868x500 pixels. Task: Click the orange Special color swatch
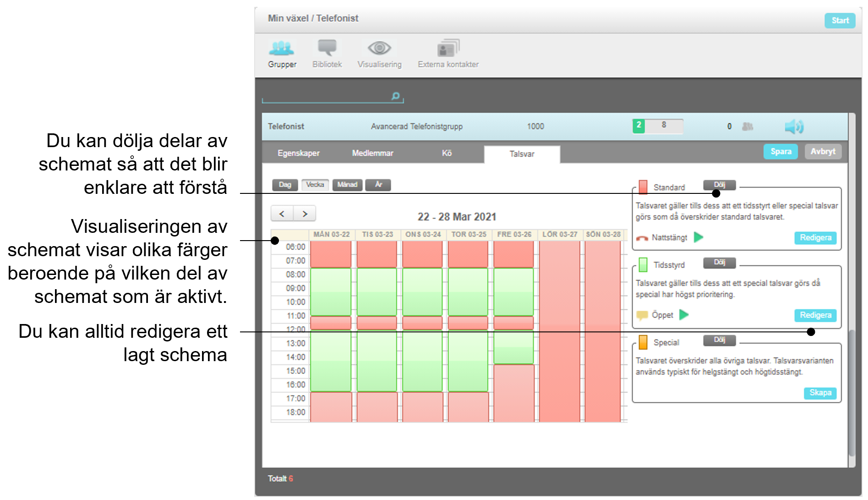(x=643, y=342)
